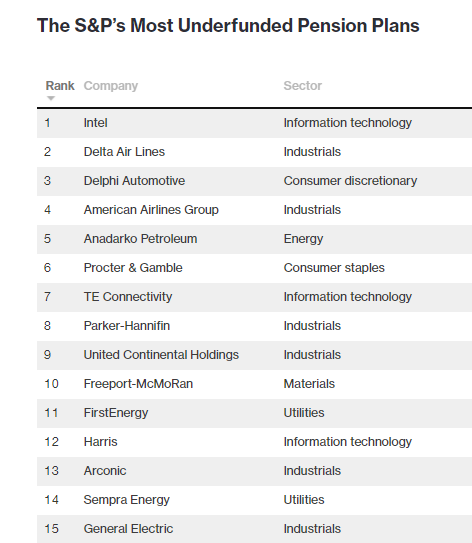The image size is (472, 543).
Task: Click the Rank sort arrow icon
Action: pyautogui.click(x=51, y=98)
